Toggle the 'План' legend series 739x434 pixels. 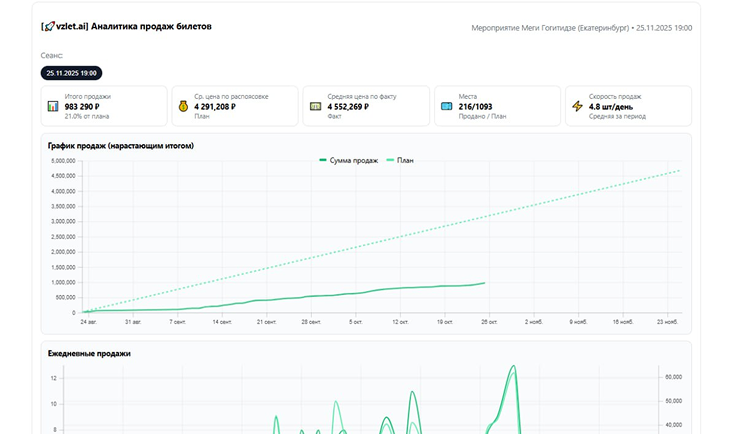tap(399, 160)
